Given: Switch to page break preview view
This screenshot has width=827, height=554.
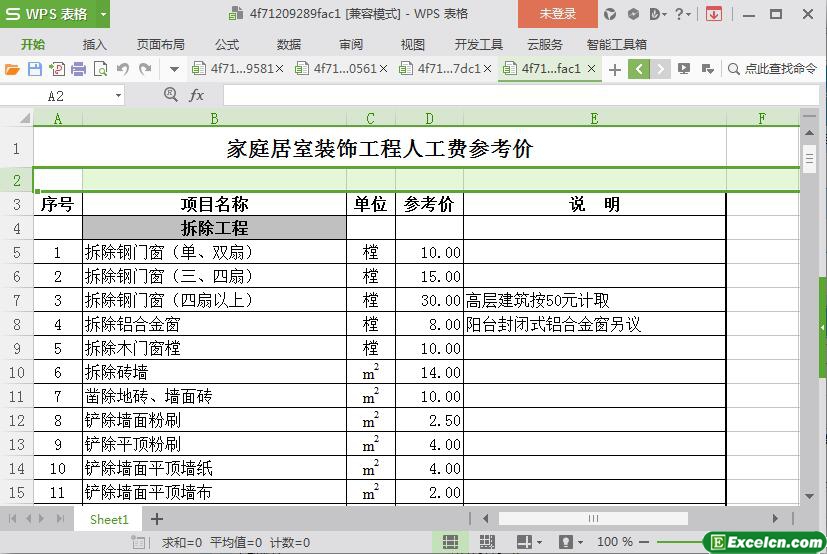Looking at the screenshot, I should coord(487,542).
